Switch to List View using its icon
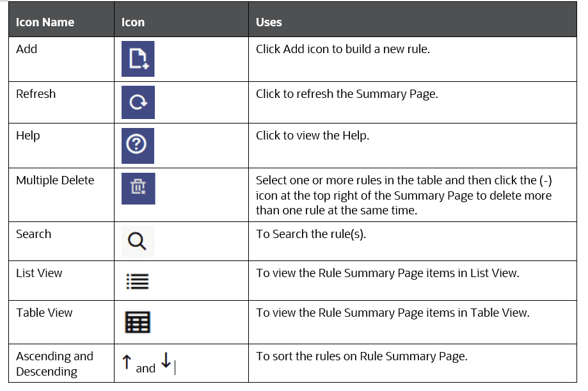 pos(136,280)
